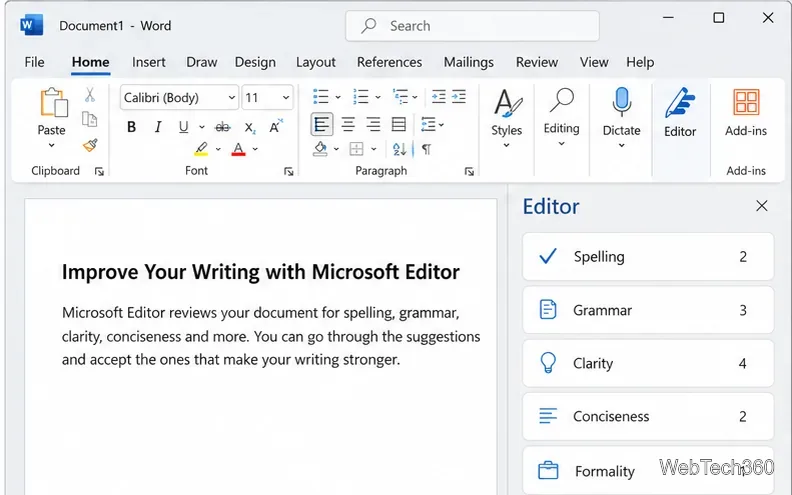Image resolution: width=792 pixels, height=495 pixels.
Task: Click the Dictate microphone icon
Action: 622,100
